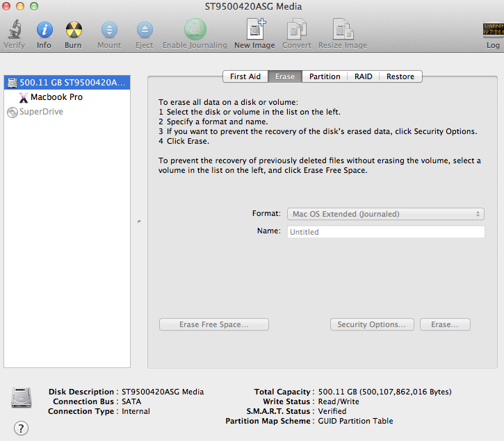This screenshot has height=441, width=504.
Task: Click the Total Capacity 500.11 GB value
Action: click(384, 392)
